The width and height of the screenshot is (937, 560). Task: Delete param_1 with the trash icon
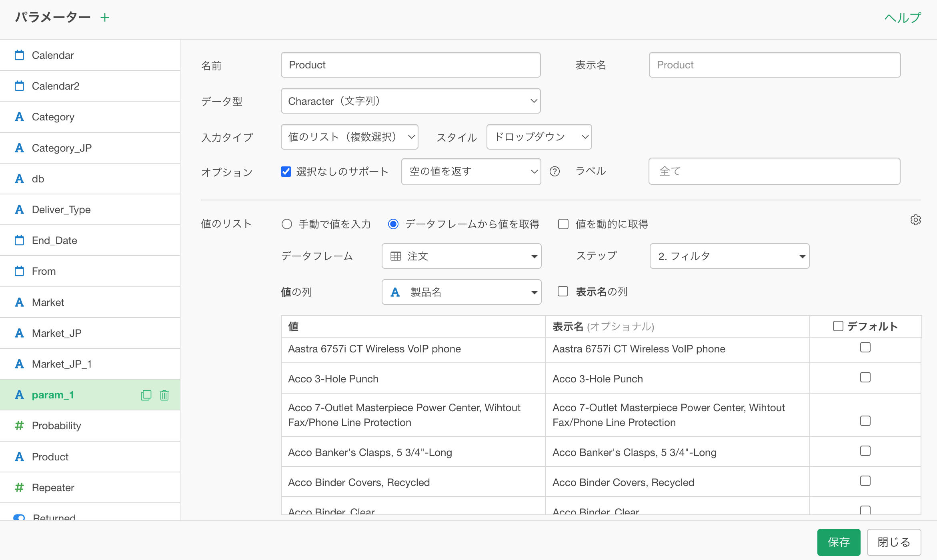pos(164,395)
